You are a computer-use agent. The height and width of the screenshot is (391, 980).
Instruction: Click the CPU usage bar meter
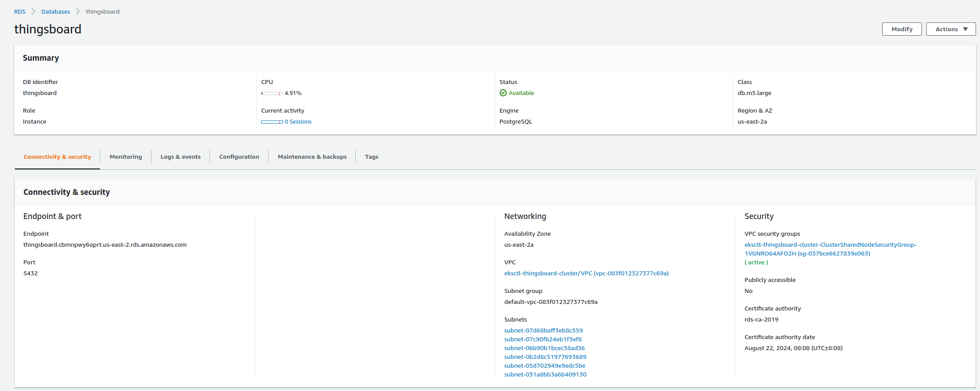[272, 93]
